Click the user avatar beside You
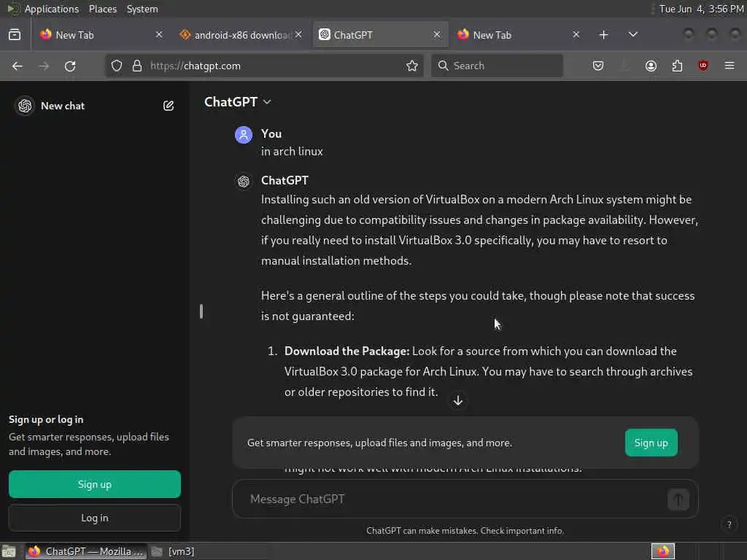This screenshot has width=747, height=560. tap(244, 135)
